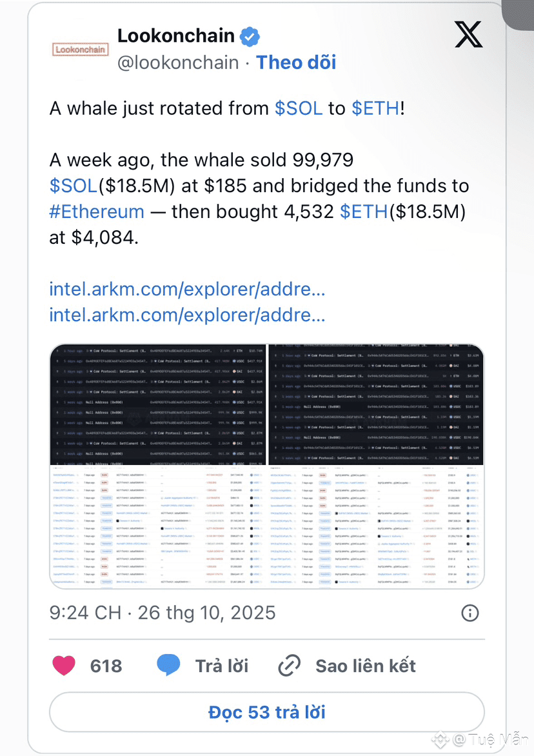
Task: Click Đọc 53 trả lời button
Action: [x=266, y=712]
